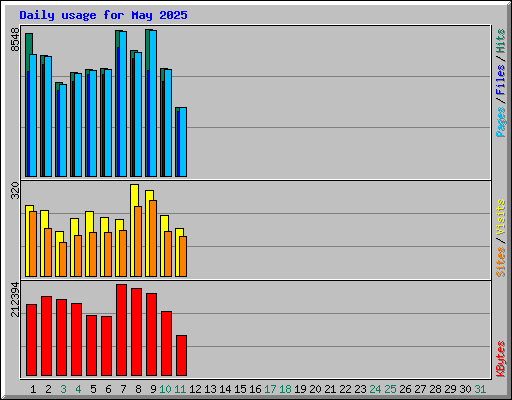Click day 24 on the x-axis
Image resolution: width=512 pixels, height=400 pixels.
tap(375, 389)
